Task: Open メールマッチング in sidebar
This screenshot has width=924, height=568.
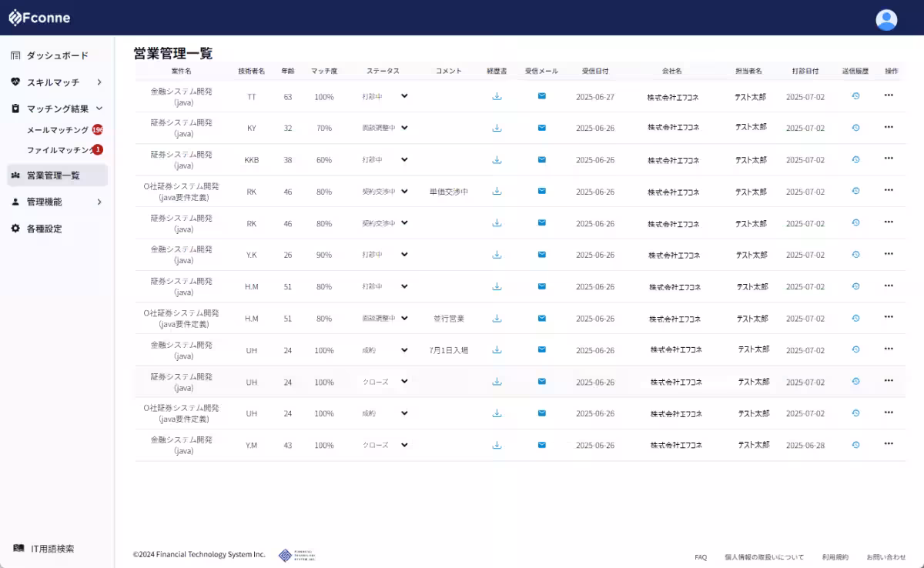Action: (58, 130)
